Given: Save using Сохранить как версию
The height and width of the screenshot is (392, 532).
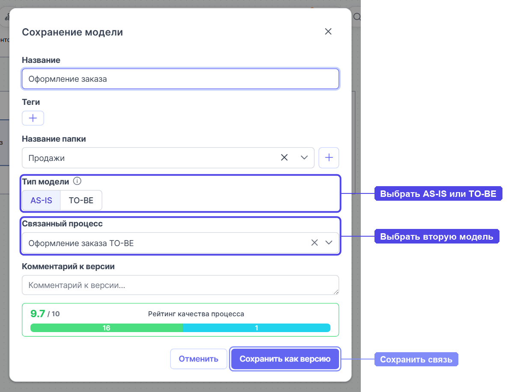Looking at the screenshot, I should tap(285, 359).
